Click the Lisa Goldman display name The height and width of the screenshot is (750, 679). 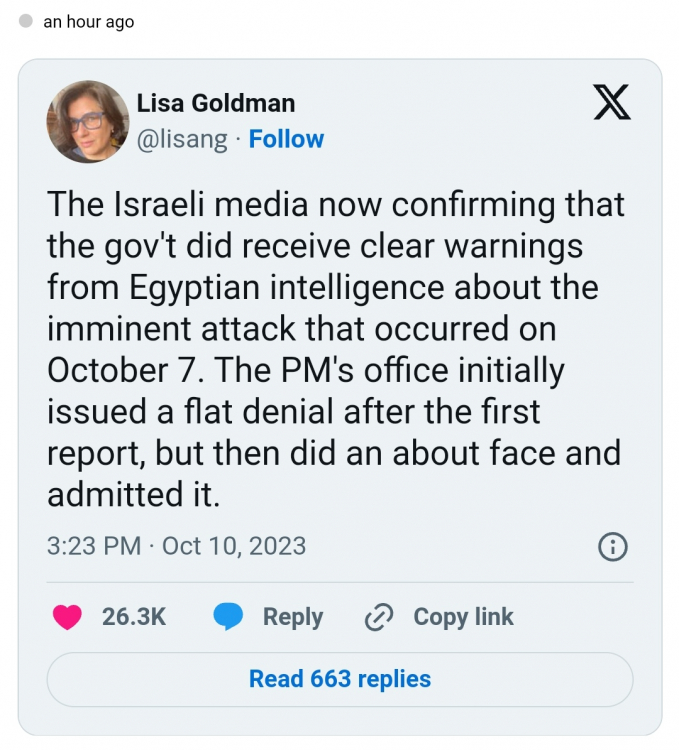[x=215, y=103]
